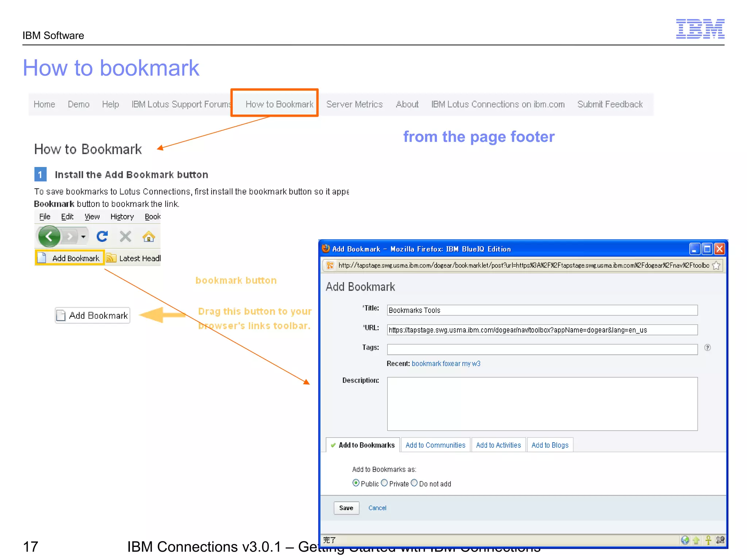747x560 pixels.
Task: Select the Private radio button
Action: coord(384,483)
